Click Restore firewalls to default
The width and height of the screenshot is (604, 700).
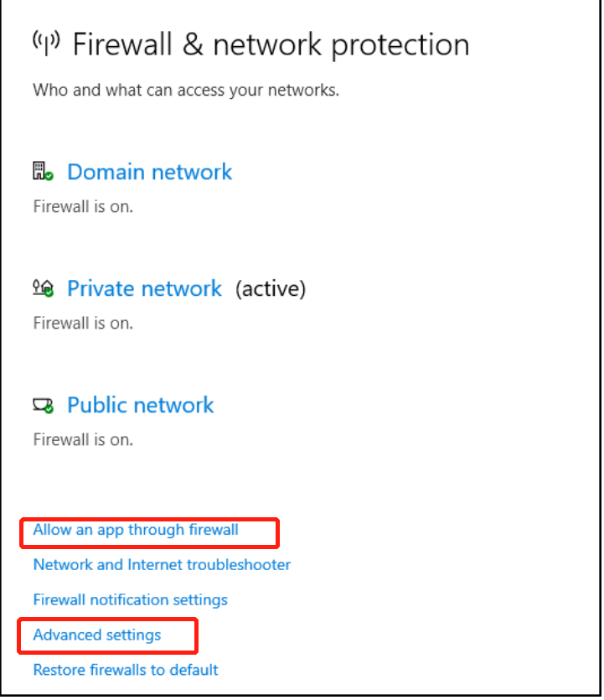tap(126, 670)
